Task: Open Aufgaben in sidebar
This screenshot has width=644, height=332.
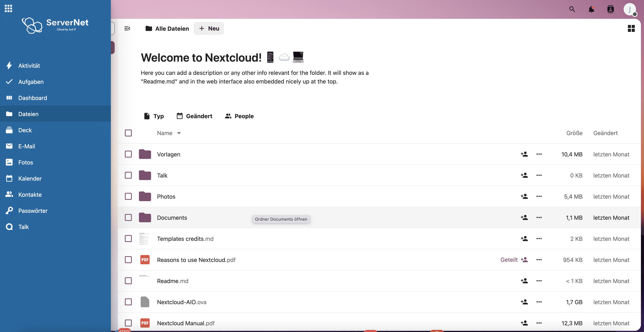Action: pyautogui.click(x=55, y=82)
